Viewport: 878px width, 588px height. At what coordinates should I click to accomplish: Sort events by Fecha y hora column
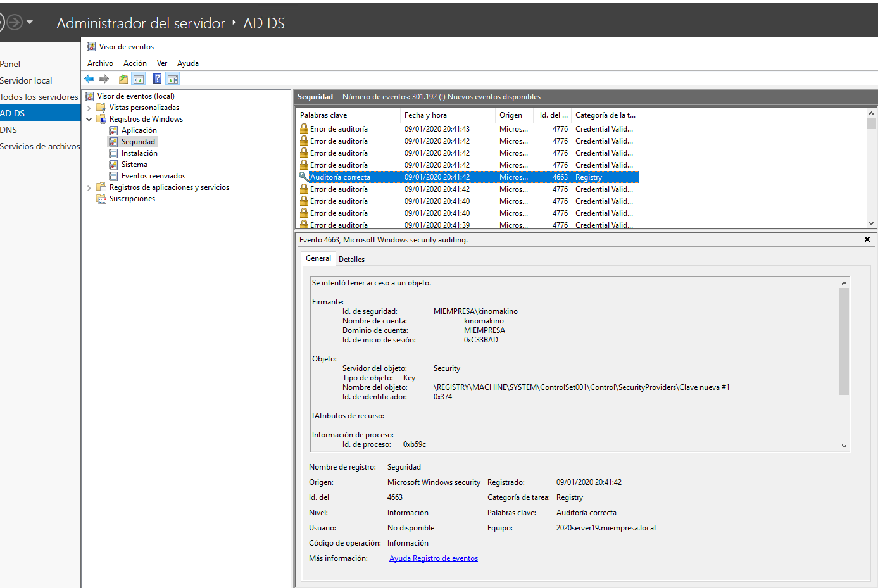[x=425, y=115]
